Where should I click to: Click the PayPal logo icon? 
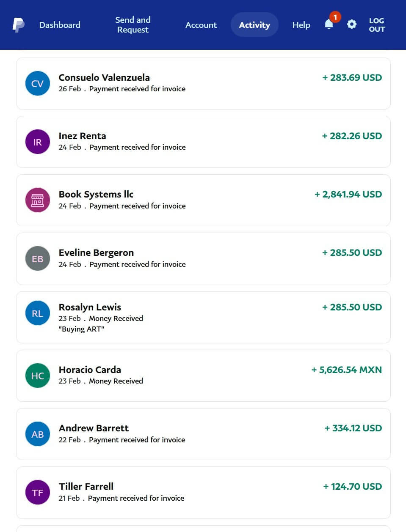point(18,25)
